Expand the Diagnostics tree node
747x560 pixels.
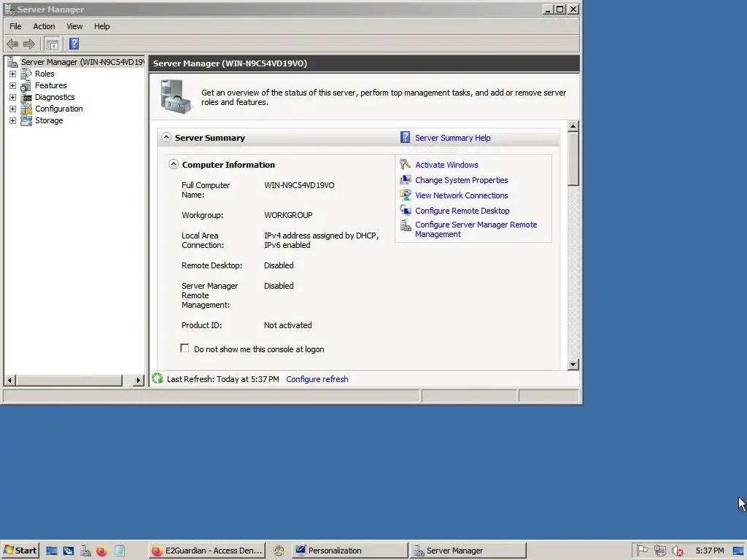click(13, 97)
